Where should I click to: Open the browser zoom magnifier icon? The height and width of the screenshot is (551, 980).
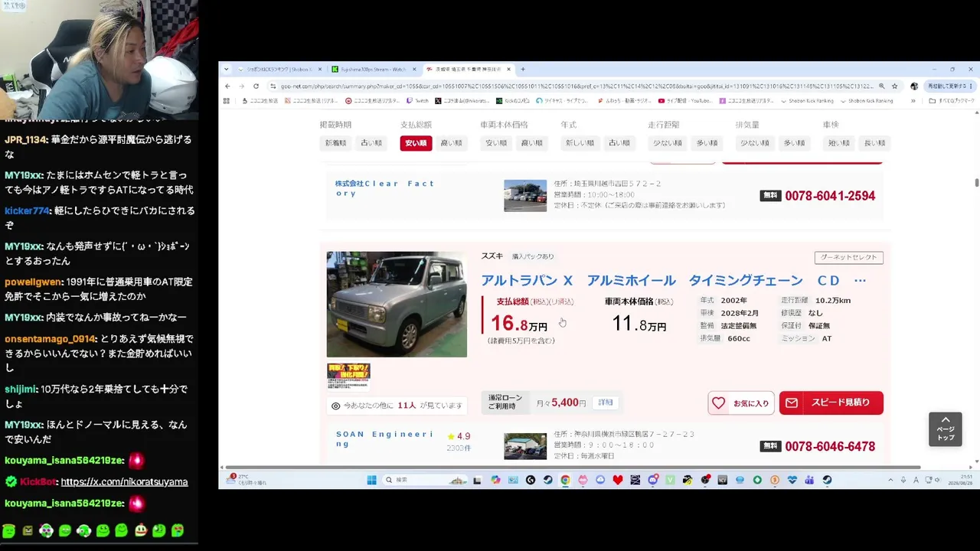click(x=882, y=86)
